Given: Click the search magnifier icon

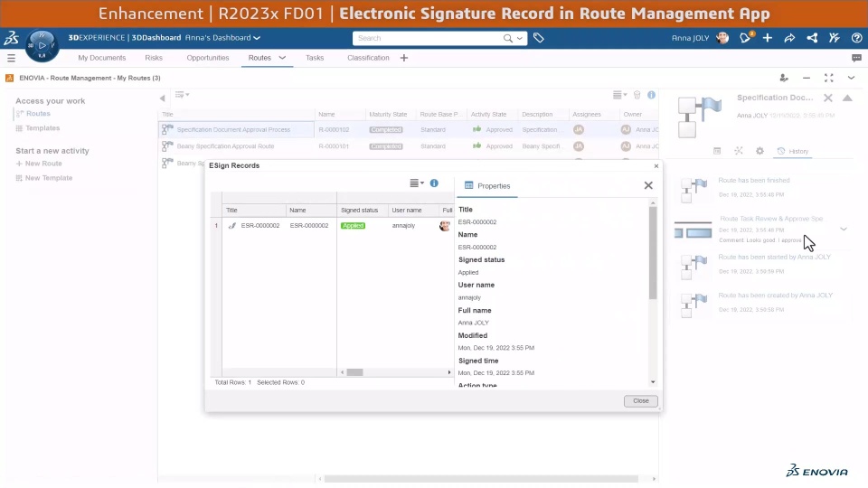Looking at the screenshot, I should pyautogui.click(x=507, y=38).
